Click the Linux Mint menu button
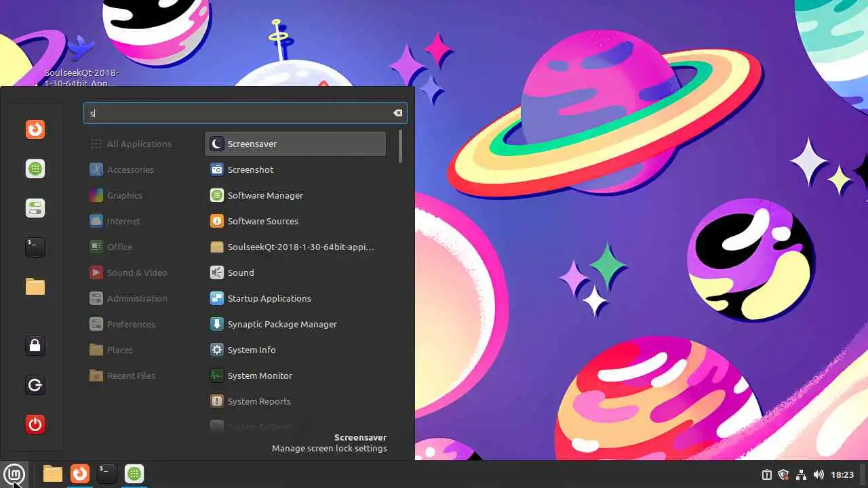 pos(14,474)
